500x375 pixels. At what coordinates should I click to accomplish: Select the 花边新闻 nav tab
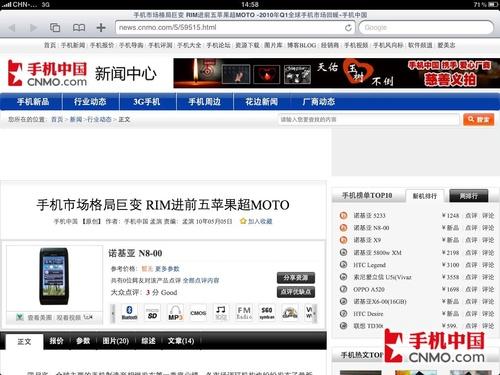coord(262,102)
